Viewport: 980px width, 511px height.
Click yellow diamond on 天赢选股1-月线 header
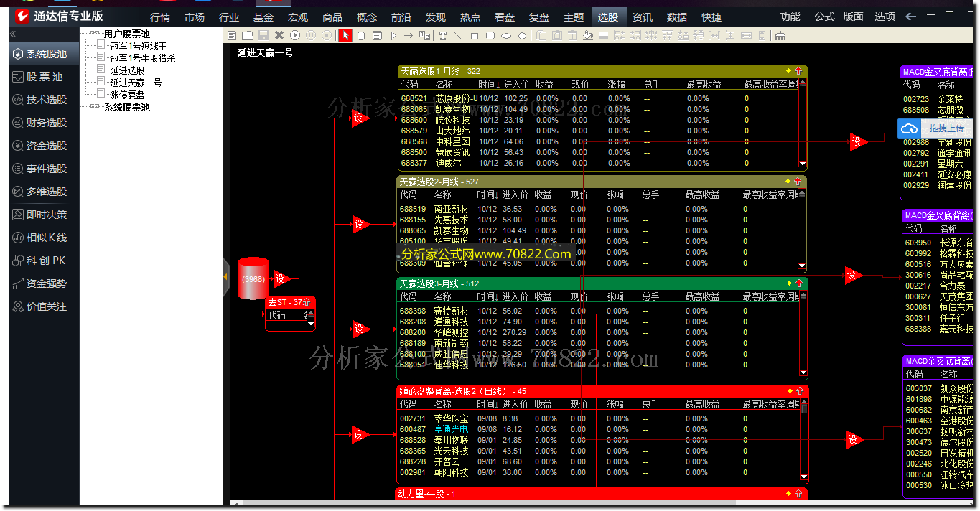(788, 71)
